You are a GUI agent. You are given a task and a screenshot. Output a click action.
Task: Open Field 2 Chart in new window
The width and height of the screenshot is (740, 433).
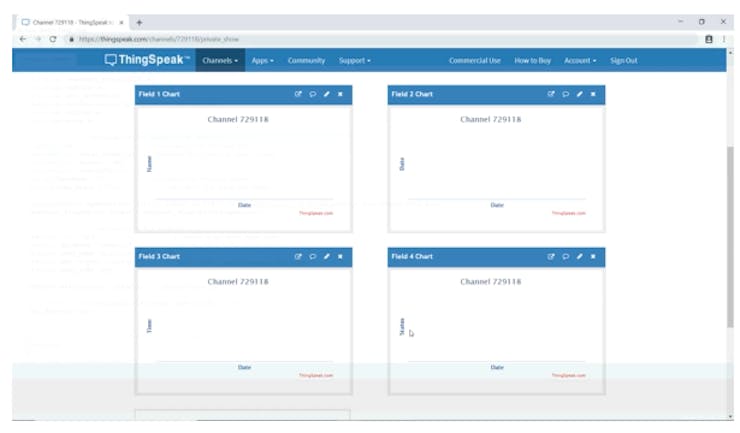(551, 94)
